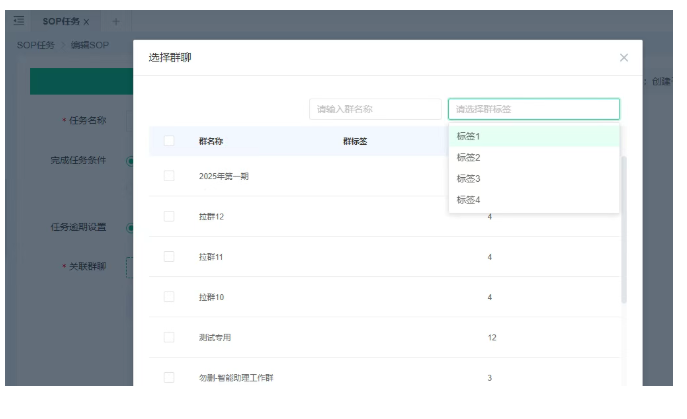Screen dimensions: 687x419
Task: Close the 选择群聊 dialog with X icon
Action: (623, 57)
